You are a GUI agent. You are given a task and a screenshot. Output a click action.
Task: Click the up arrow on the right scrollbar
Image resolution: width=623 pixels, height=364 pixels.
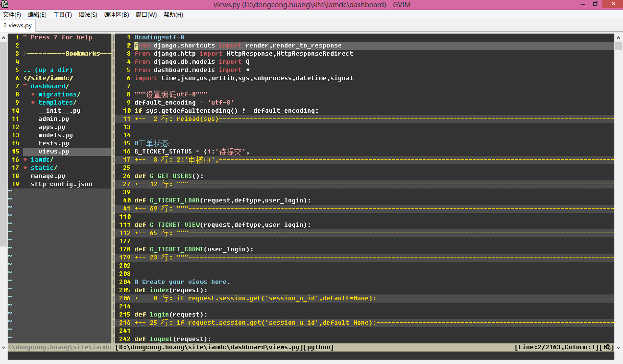[619, 36]
